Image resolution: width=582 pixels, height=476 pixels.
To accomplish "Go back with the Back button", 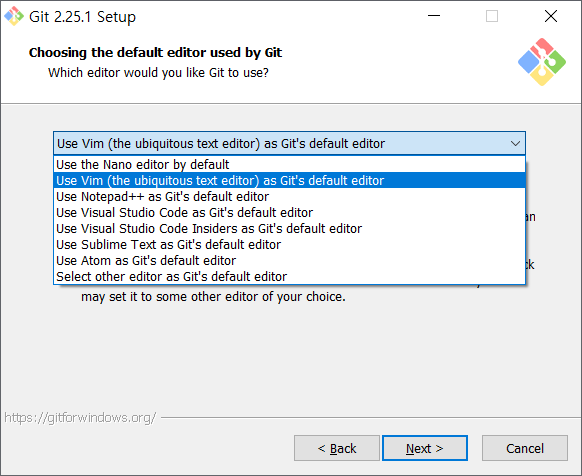I will coord(337,448).
